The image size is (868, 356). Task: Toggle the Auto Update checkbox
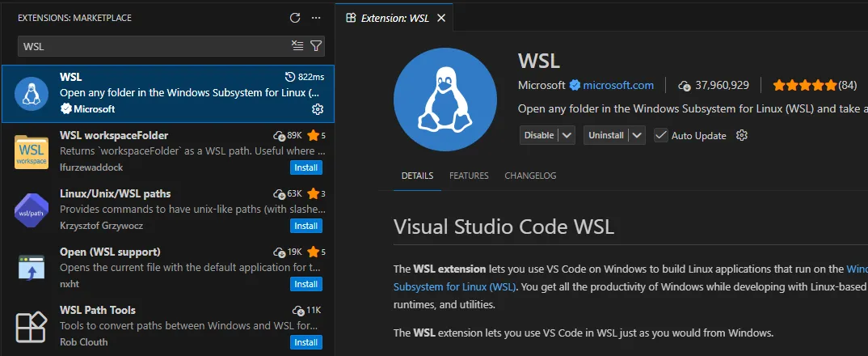click(661, 135)
